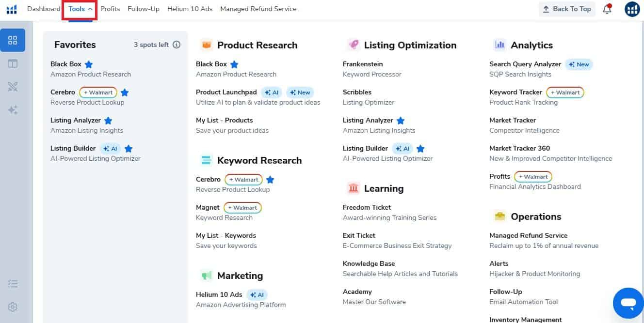Open Managed Refund Service under Operations

click(x=529, y=235)
